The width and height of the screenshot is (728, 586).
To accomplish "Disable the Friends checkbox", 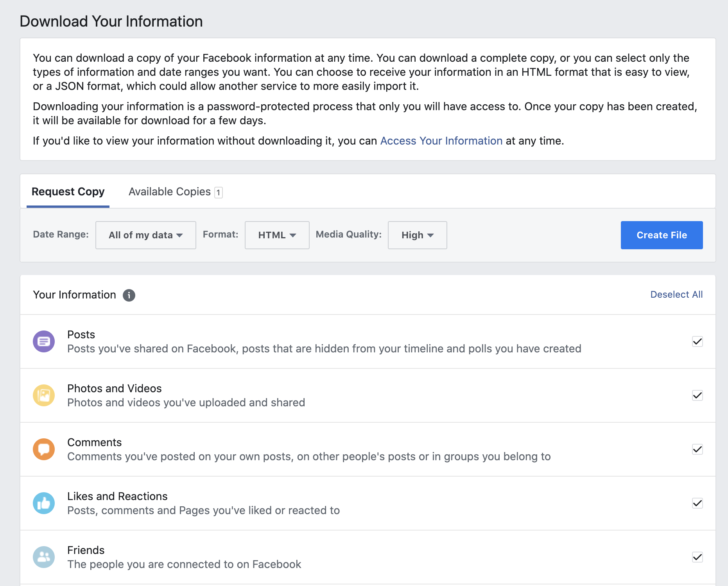I will point(697,557).
